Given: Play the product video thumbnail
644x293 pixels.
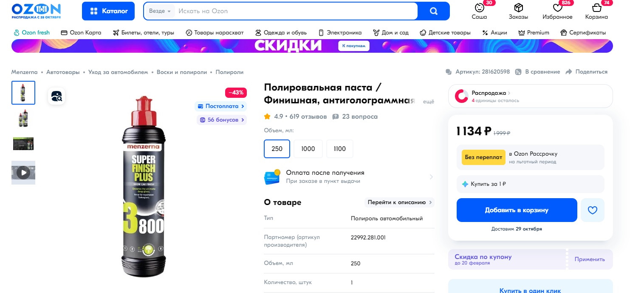Looking at the screenshot, I should tap(23, 173).
